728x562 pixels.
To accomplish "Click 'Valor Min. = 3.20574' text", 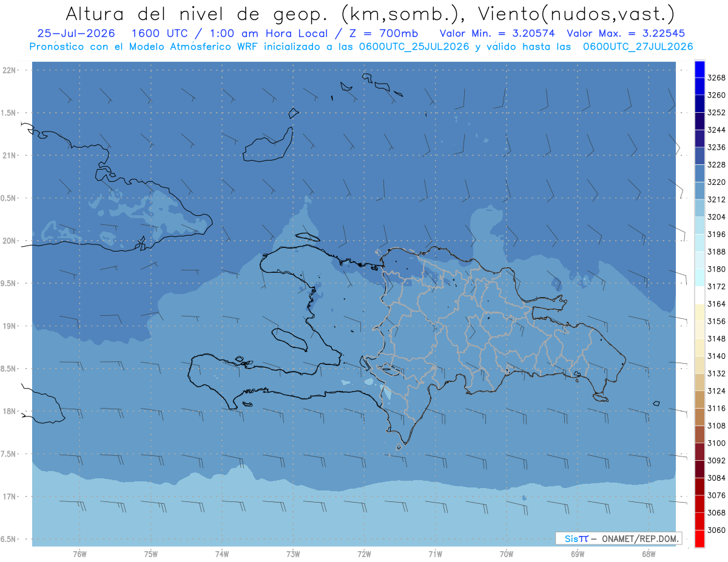I will point(497,33).
